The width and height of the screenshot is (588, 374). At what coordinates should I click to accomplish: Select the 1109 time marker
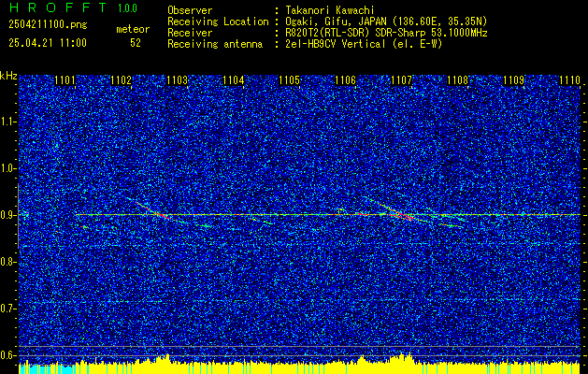tap(513, 80)
